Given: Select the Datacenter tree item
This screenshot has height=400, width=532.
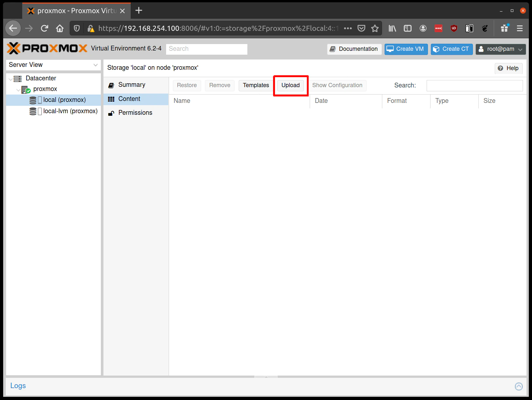Looking at the screenshot, I should (53, 78).
